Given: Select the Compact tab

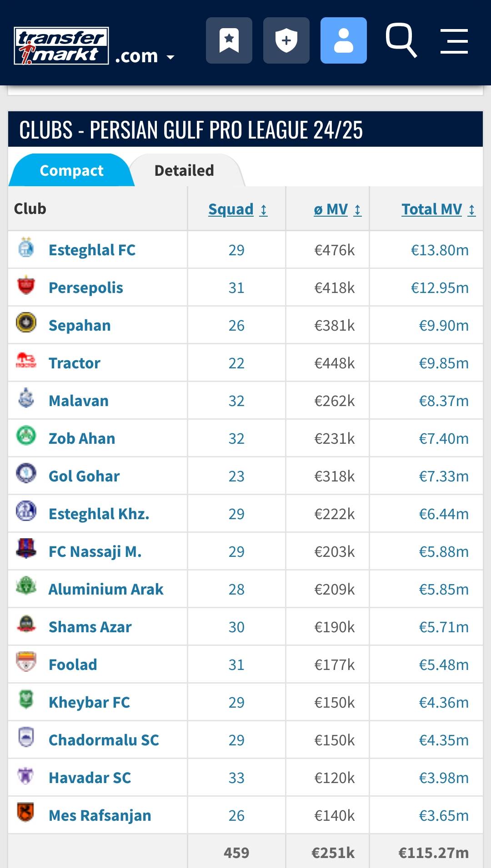Looking at the screenshot, I should pos(71,170).
